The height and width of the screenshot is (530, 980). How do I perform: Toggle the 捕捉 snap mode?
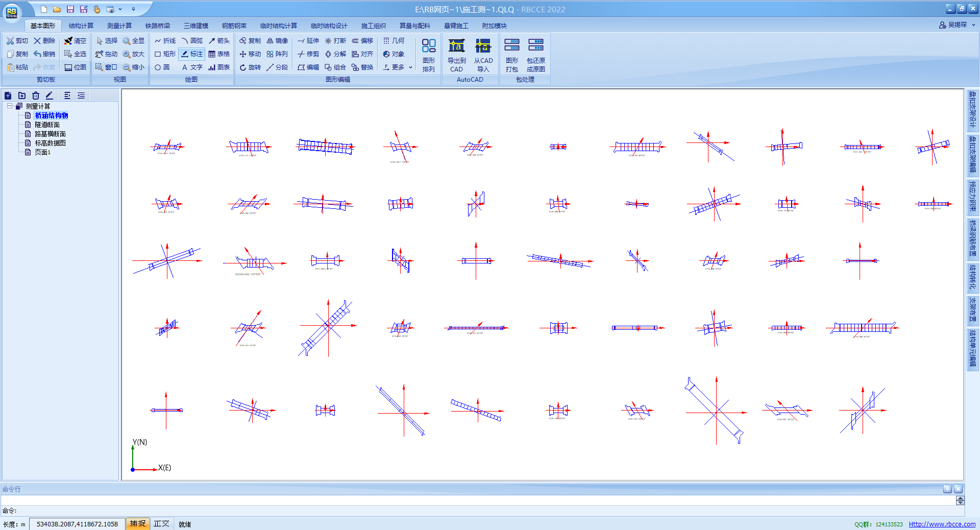click(137, 524)
